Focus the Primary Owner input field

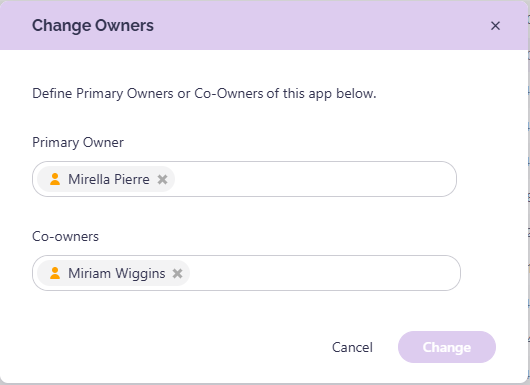(244, 179)
